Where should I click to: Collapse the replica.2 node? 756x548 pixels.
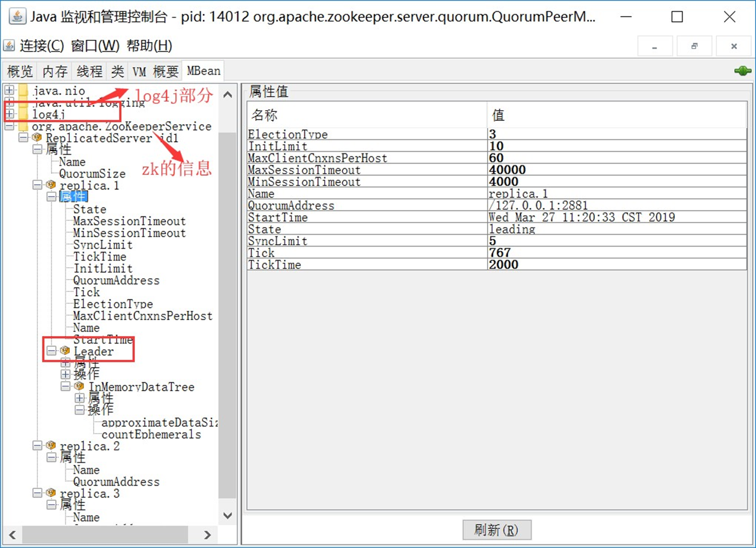pos(37,446)
